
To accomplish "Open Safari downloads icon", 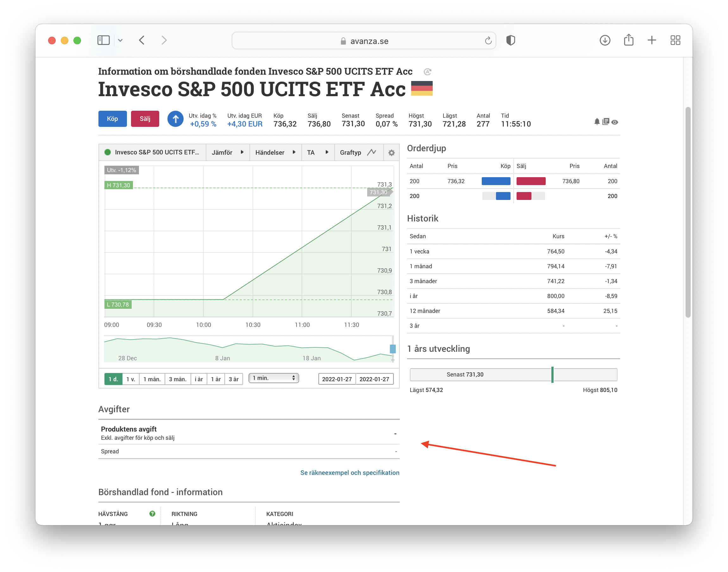I will (x=605, y=40).
